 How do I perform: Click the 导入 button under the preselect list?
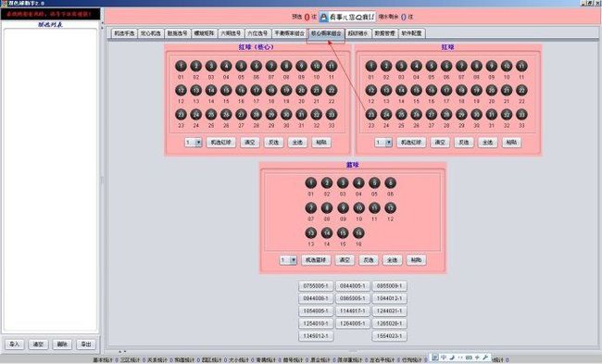click(x=15, y=344)
